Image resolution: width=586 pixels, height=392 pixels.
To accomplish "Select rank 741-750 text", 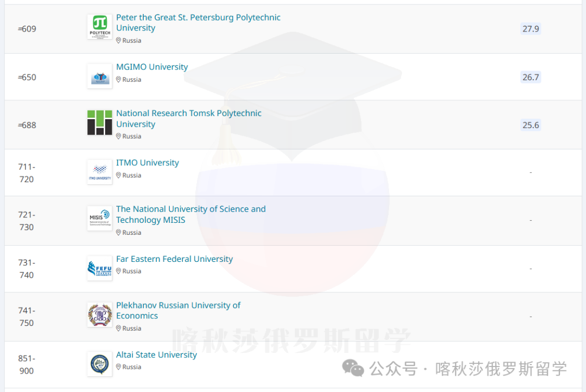I will (x=27, y=317).
